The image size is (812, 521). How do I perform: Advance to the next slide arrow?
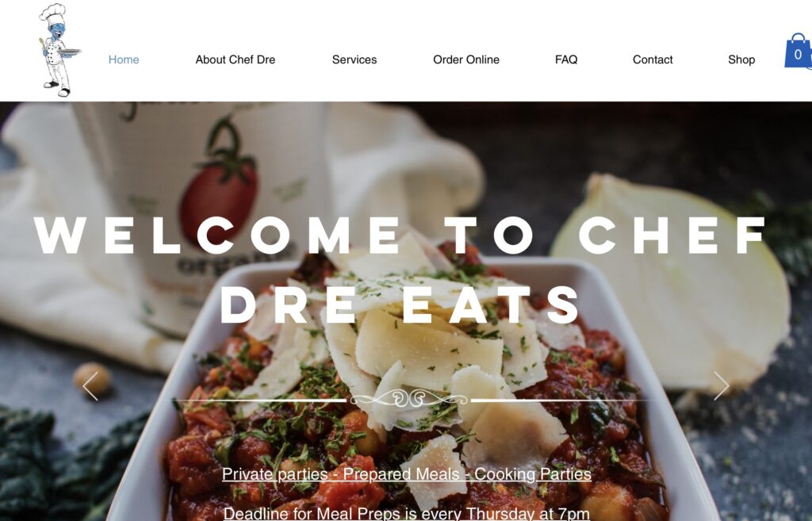[x=722, y=386]
